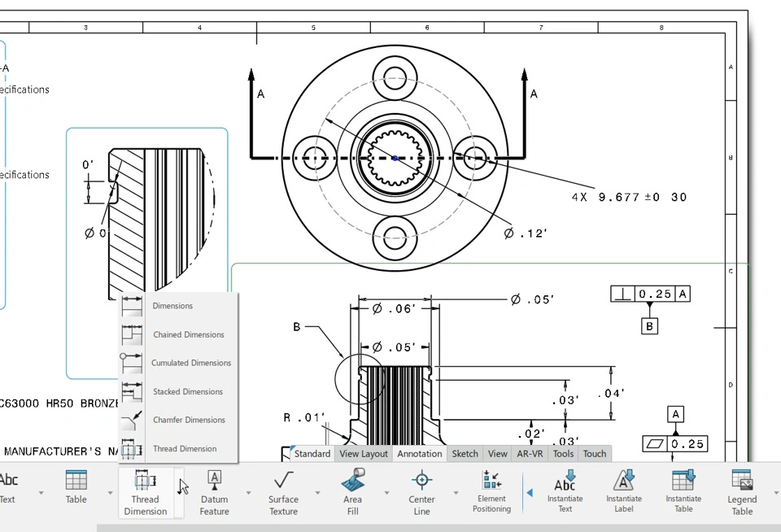The image size is (781, 532).
Task: Click the Thread Dimension toolbar button
Action: pos(146,493)
